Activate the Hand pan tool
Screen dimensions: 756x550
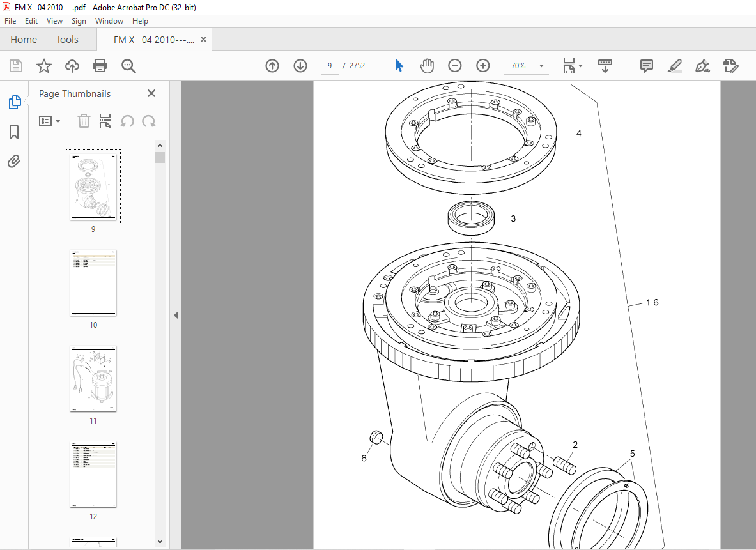[427, 66]
